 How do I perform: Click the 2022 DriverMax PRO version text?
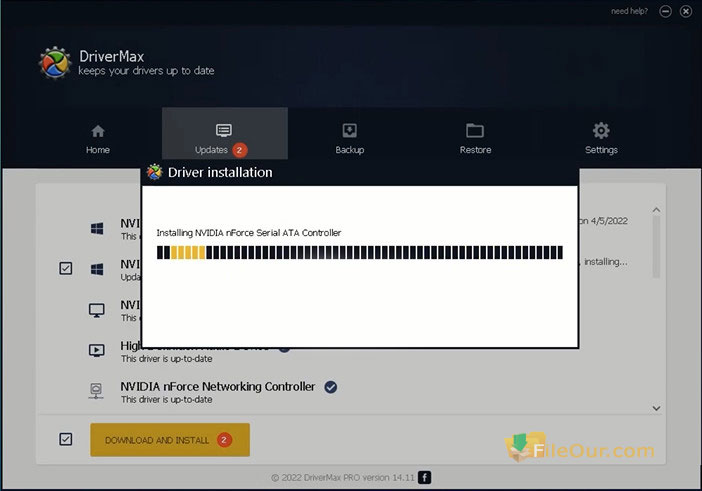343,478
